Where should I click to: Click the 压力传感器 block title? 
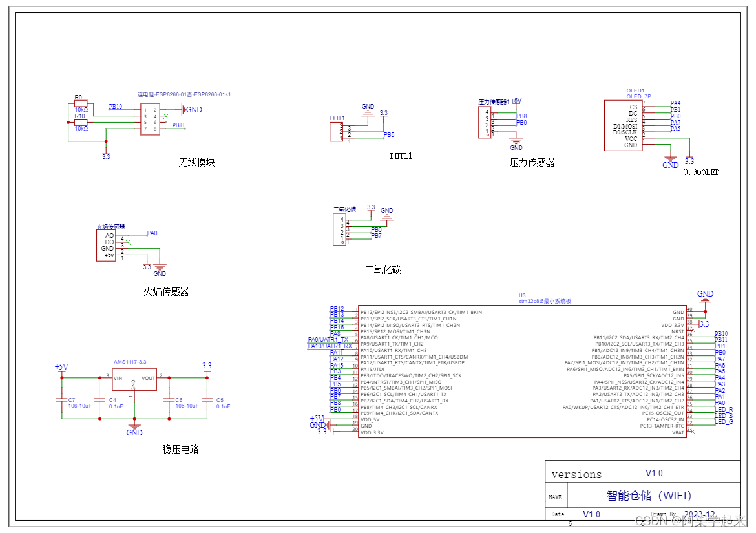532,162
